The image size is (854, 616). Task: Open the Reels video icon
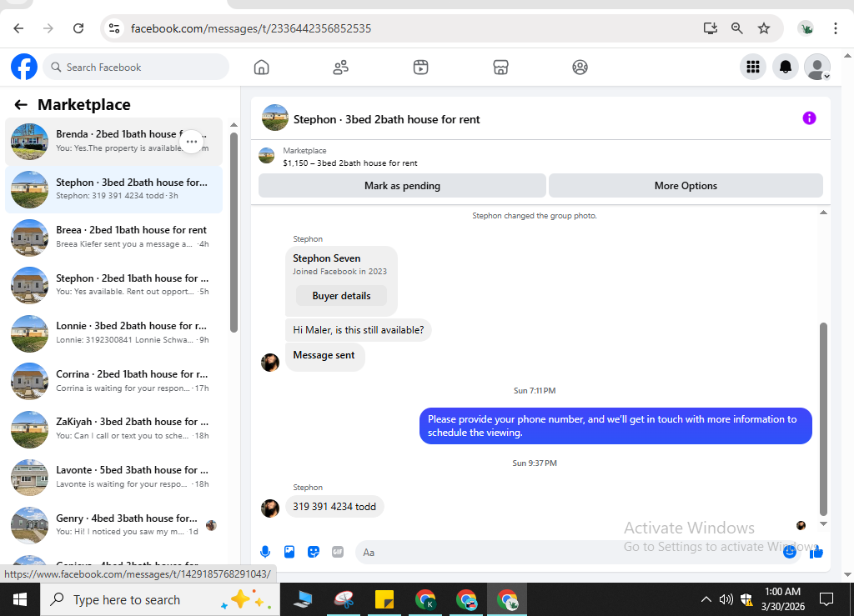[x=420, y=68]
